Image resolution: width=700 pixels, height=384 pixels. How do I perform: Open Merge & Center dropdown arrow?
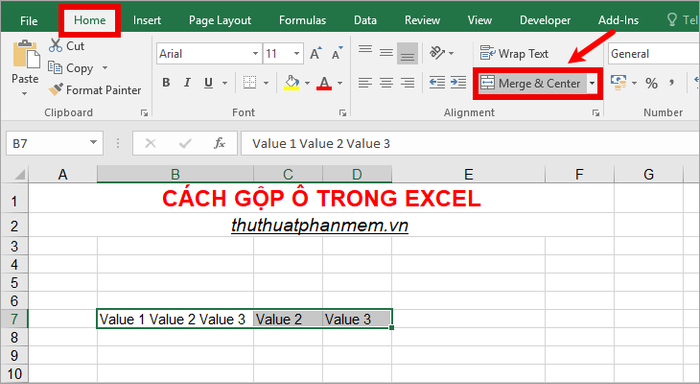pos(592,83)
